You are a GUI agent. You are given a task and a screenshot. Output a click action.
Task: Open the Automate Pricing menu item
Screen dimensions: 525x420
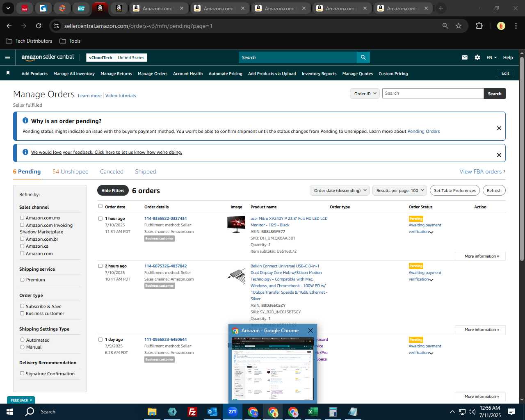click(225, 74)
